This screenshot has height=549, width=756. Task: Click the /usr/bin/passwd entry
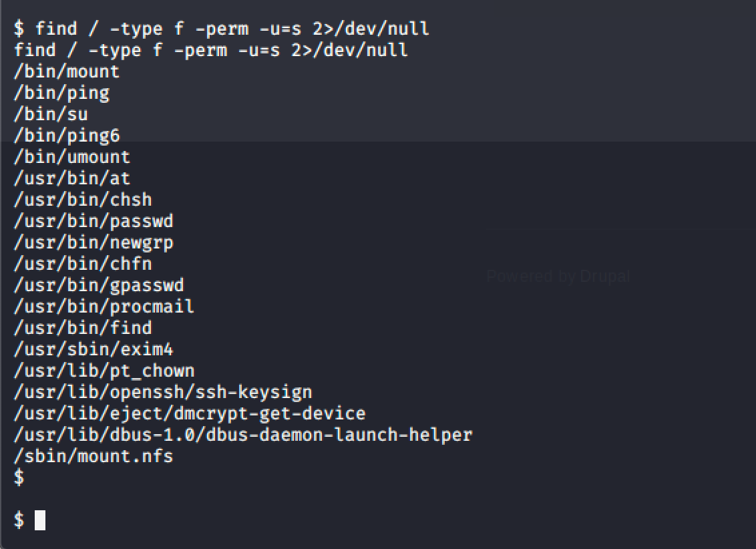[93, 221]
